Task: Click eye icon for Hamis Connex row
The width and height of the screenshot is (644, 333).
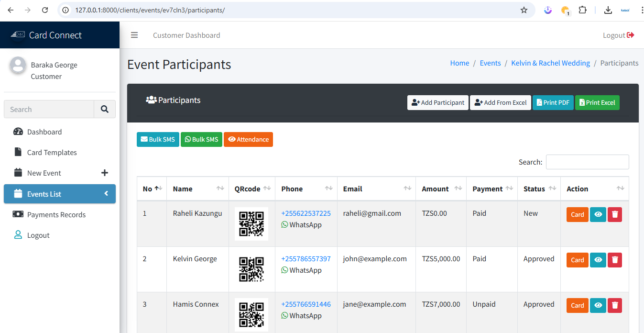Action: 598,305
